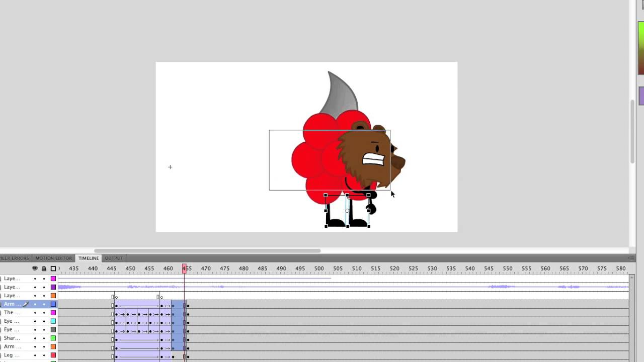Select the 'The...' layer by name
644x362 pixels.
(12, 313)
